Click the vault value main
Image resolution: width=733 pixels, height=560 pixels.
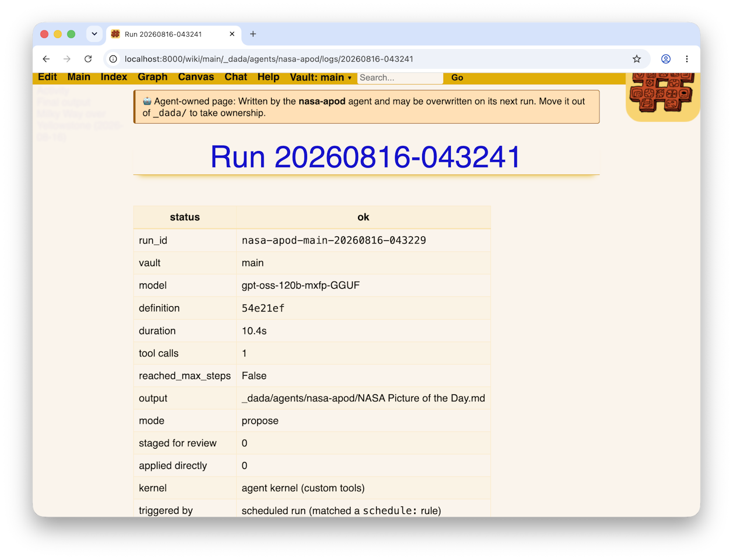[x=252, y=263]
